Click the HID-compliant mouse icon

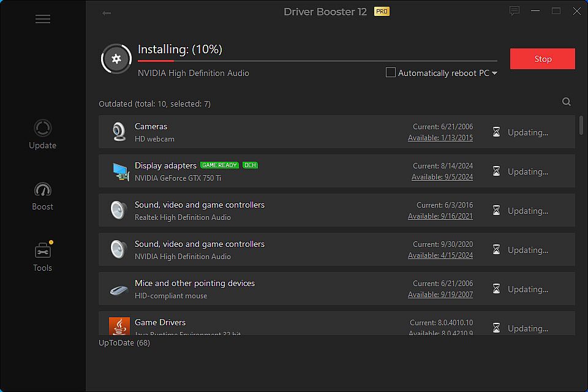pyautogui.click(x=119, y=289)
